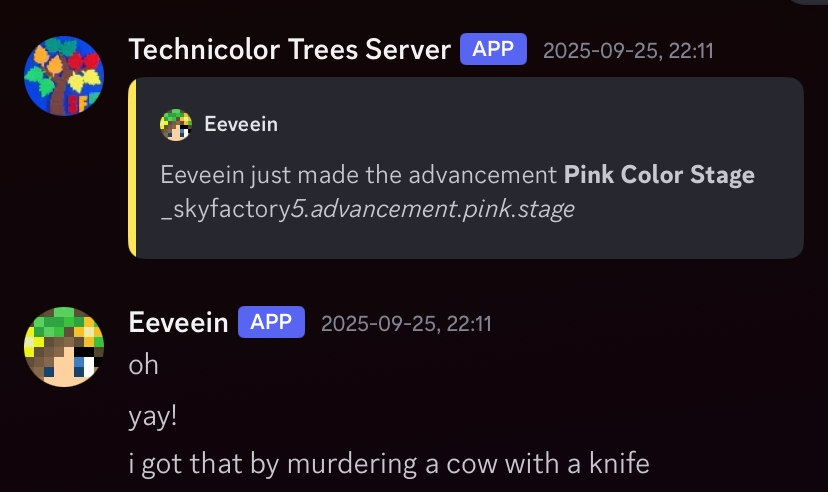Click the italic 'advancement.pink.stage' text
The width and height of the screenshot is (828, 492).
coord(442,209)
